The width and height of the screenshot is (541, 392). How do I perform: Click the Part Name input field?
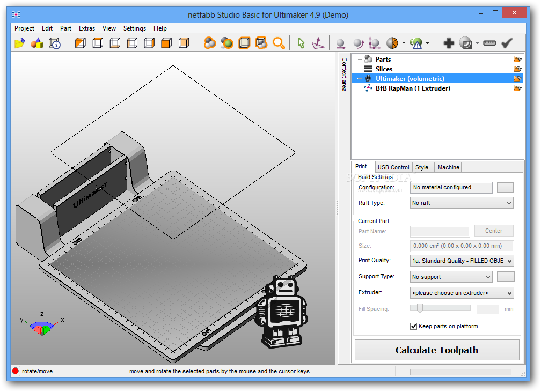(440, 231)
